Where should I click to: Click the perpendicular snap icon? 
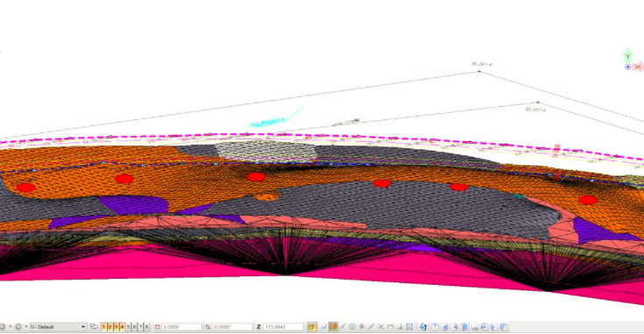pyautogui.click(x=400, y=327)
